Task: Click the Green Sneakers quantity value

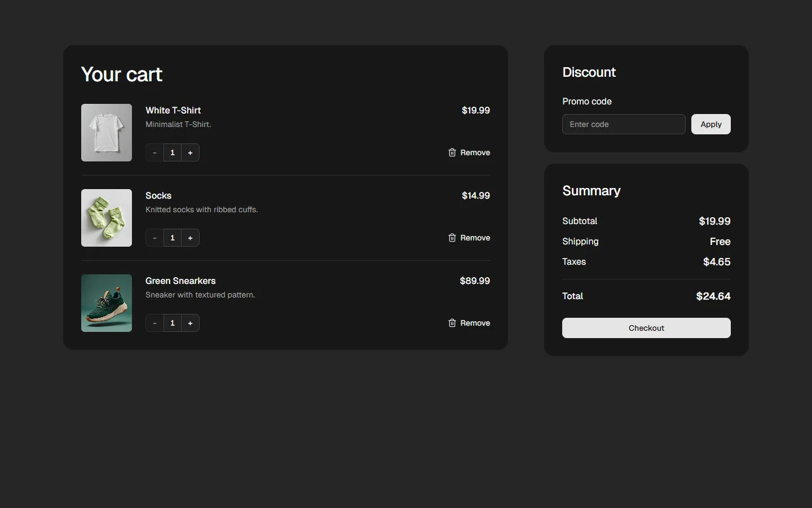Action: point(173,323)
